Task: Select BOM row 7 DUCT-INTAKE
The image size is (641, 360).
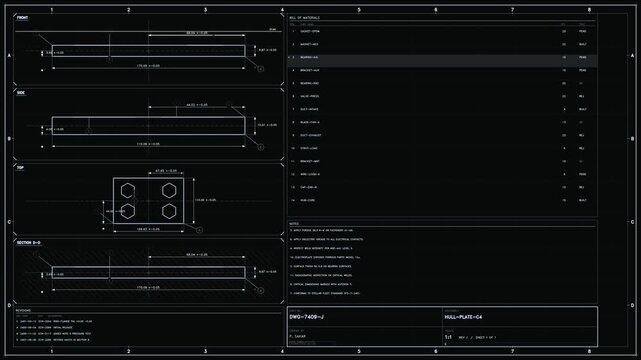Action: 442,109
